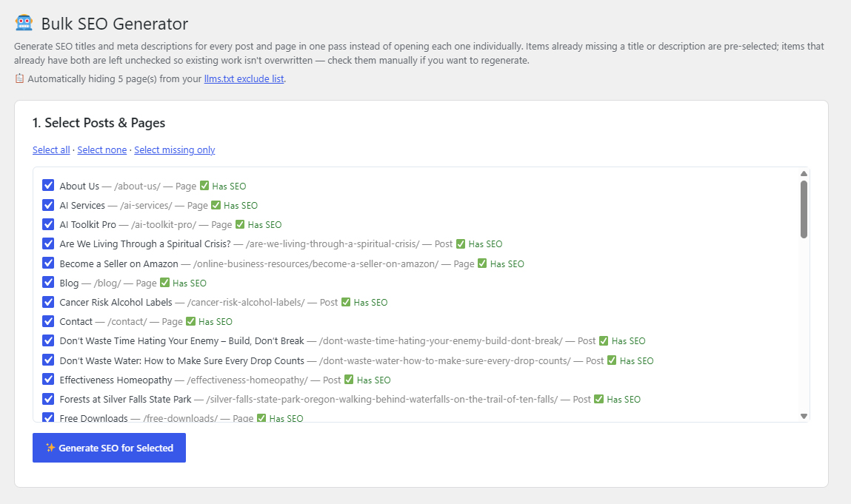
Task: Toggle the Free Downloads page checkbox
Action: (x=48, y=417)
